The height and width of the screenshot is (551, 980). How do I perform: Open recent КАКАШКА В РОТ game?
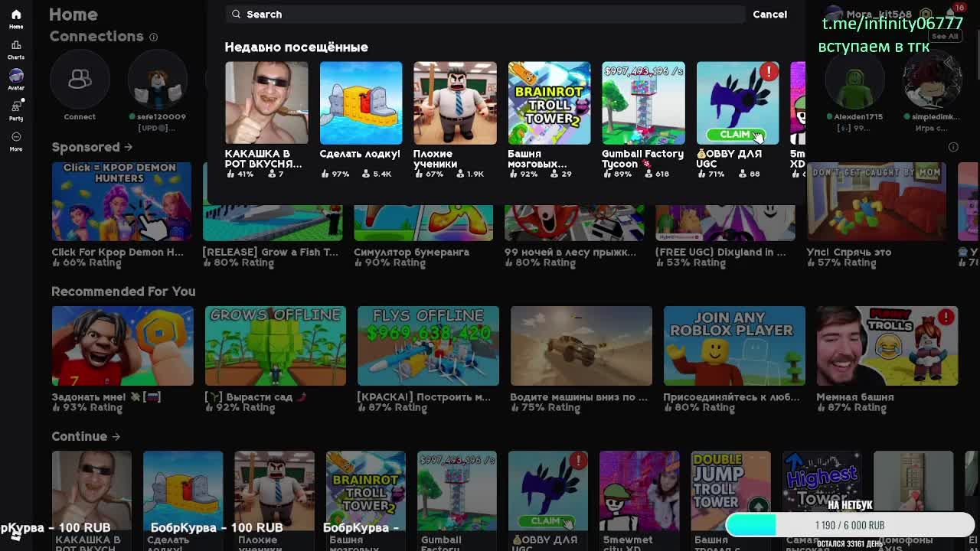tap(266, 103)
